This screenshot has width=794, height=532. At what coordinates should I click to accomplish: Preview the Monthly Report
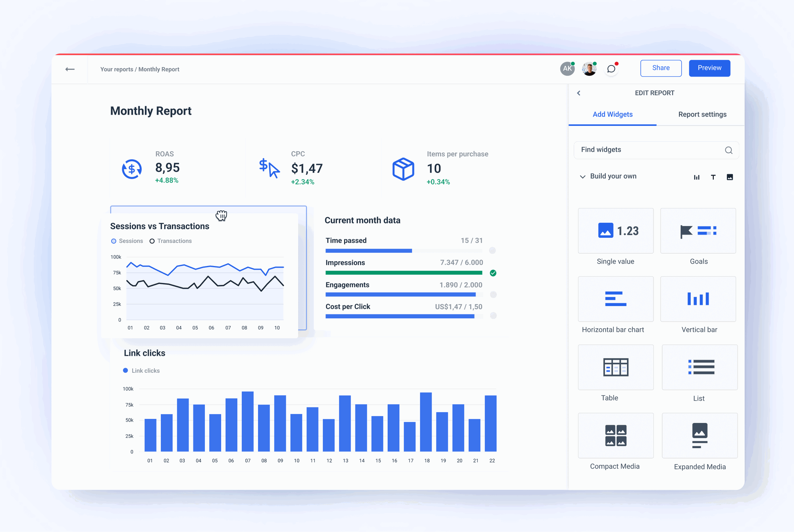tap(709, 68)
